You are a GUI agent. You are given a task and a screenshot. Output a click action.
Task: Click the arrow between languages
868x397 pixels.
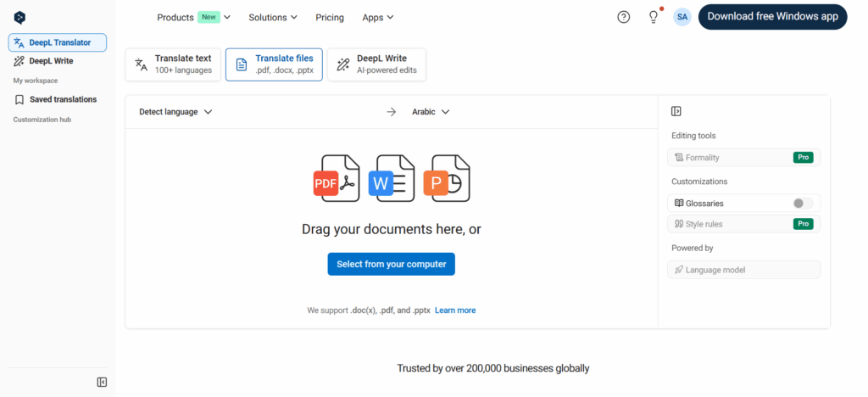392,112
